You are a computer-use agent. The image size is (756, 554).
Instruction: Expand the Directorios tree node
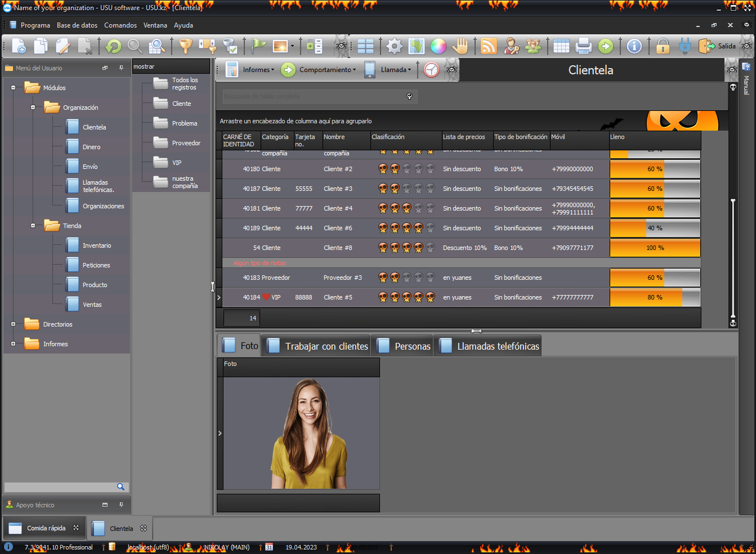pyautogui.click(x=13, y=324)
